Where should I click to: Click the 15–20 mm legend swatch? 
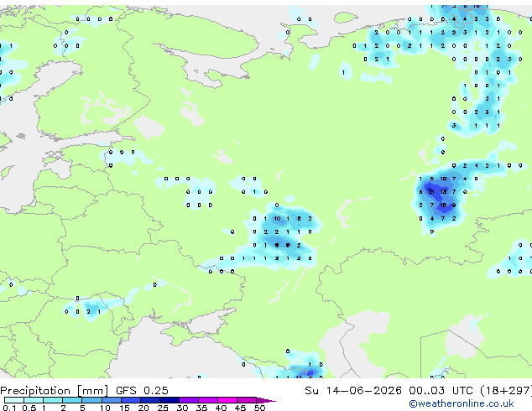click(130, 400)
